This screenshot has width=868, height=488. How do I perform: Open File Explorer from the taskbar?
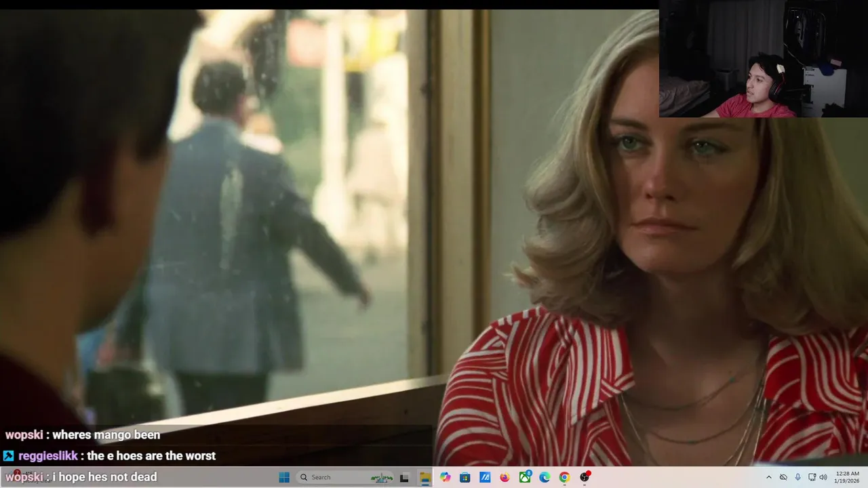click(x=425, y=477)
